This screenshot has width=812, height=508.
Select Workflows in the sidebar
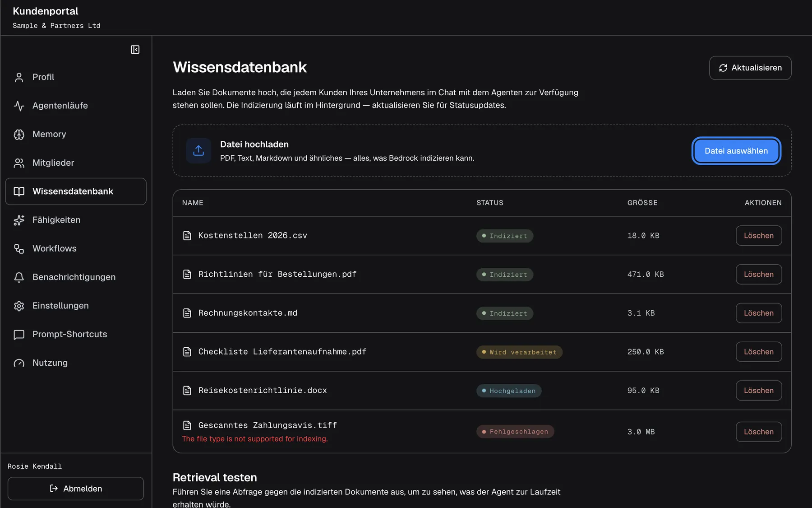click(76, 249)
